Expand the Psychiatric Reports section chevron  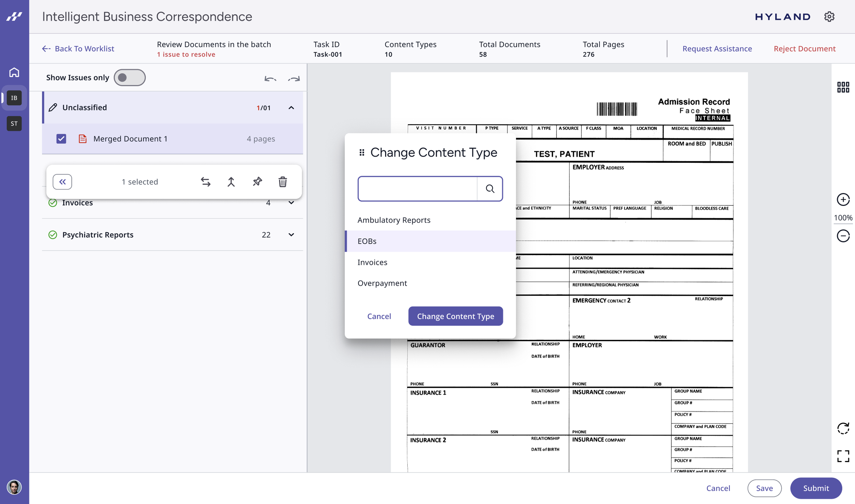(x=291, y=235)
